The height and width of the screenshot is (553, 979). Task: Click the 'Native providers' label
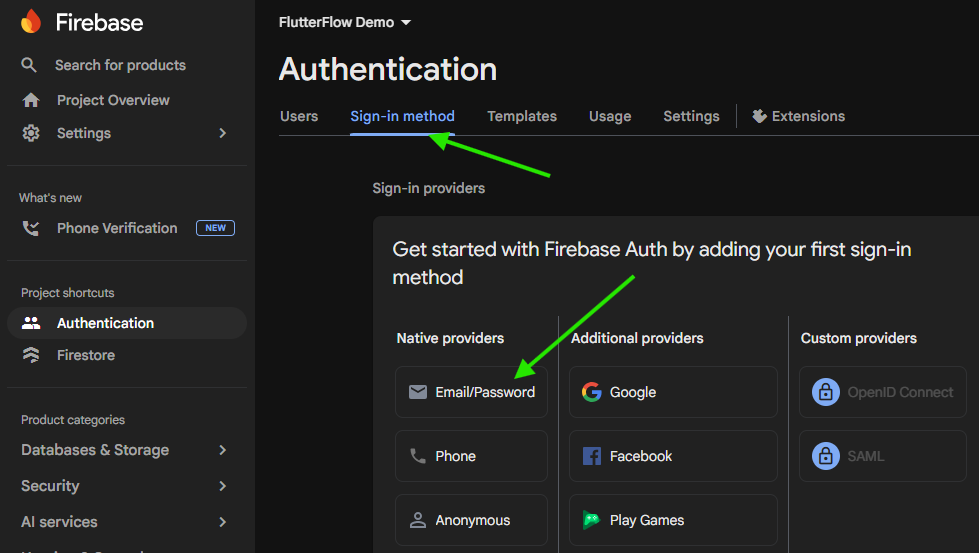point(450,338)
